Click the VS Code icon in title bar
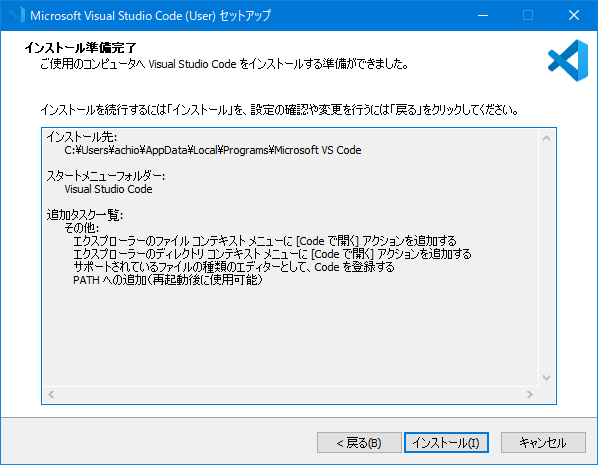This screenshot has height=465, width=598. [17, 15]
